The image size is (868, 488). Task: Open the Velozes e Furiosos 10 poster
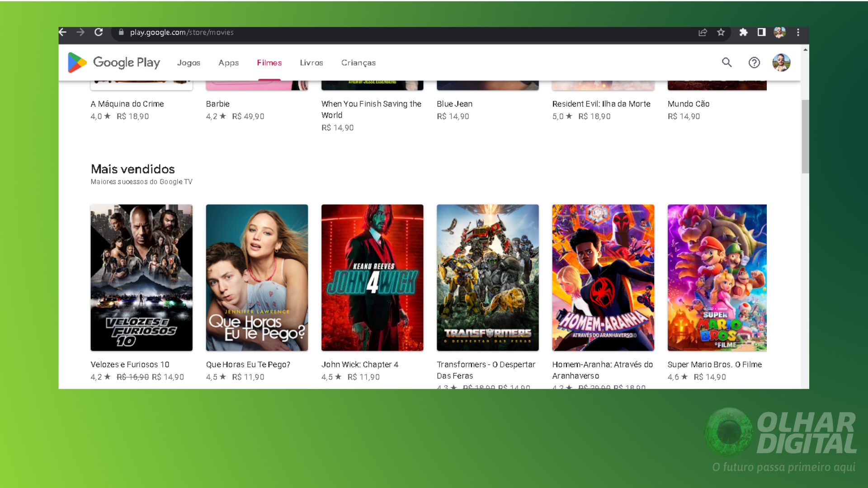tap(142, 277)
